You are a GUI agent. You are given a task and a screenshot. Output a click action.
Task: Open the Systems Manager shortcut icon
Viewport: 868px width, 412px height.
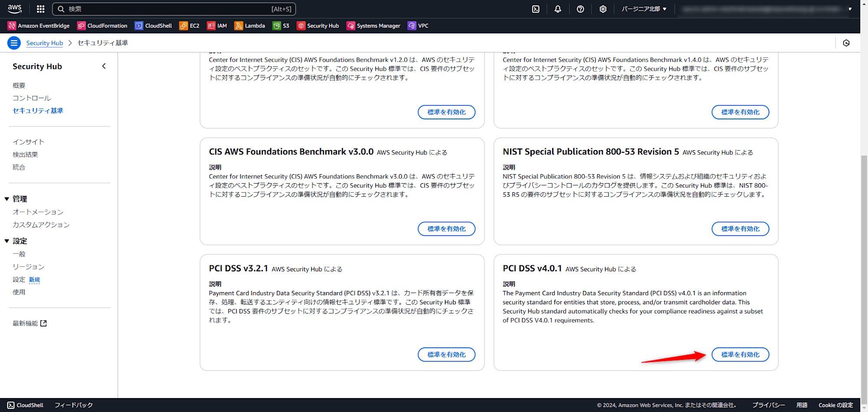(351, 26)
